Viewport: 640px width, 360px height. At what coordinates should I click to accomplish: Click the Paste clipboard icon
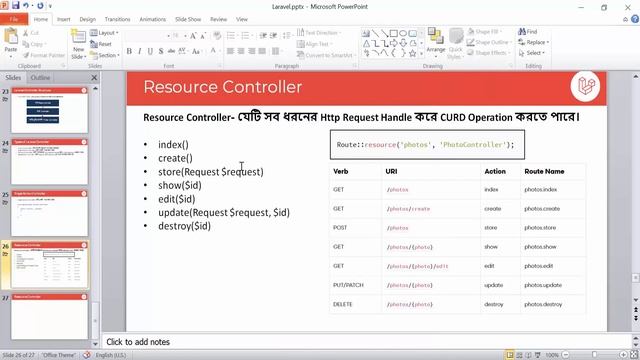11,36
